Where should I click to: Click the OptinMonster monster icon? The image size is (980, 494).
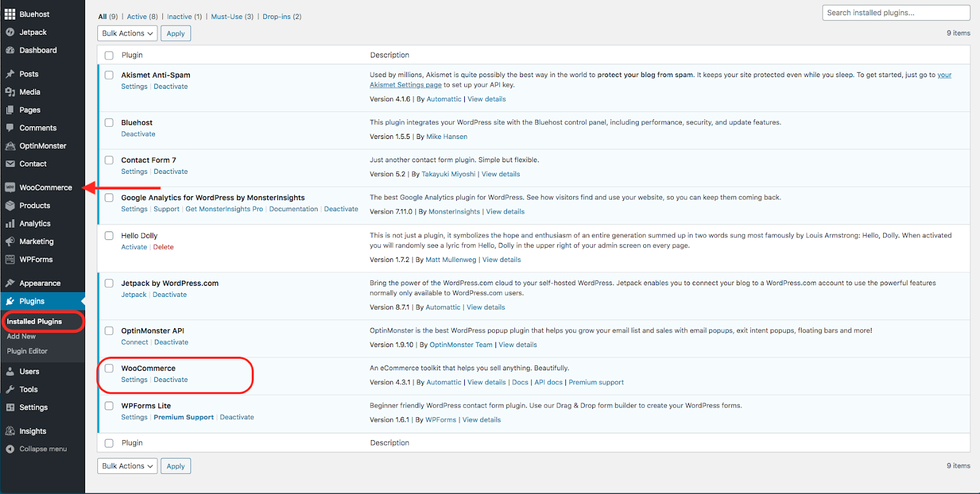point(10,146)
